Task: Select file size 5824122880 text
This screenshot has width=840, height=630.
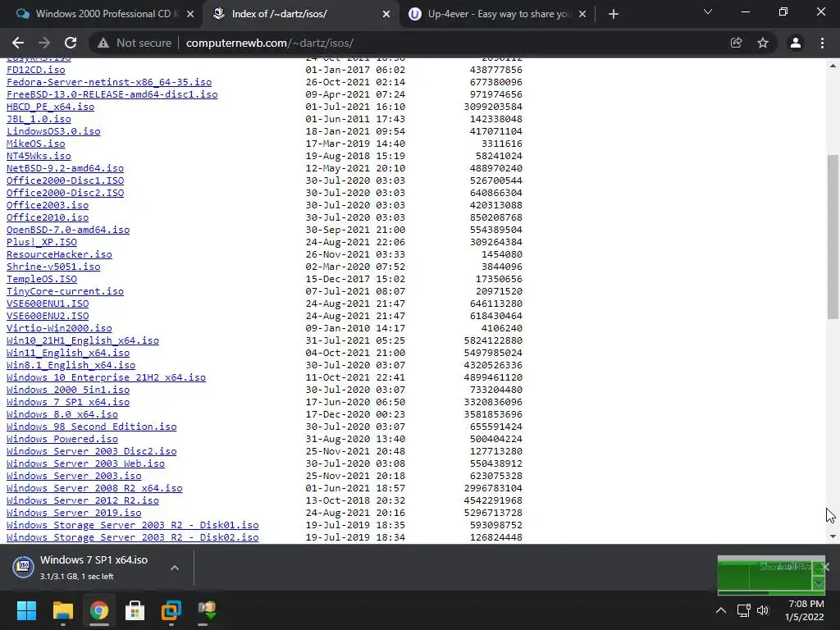Action: click(493, 340)
